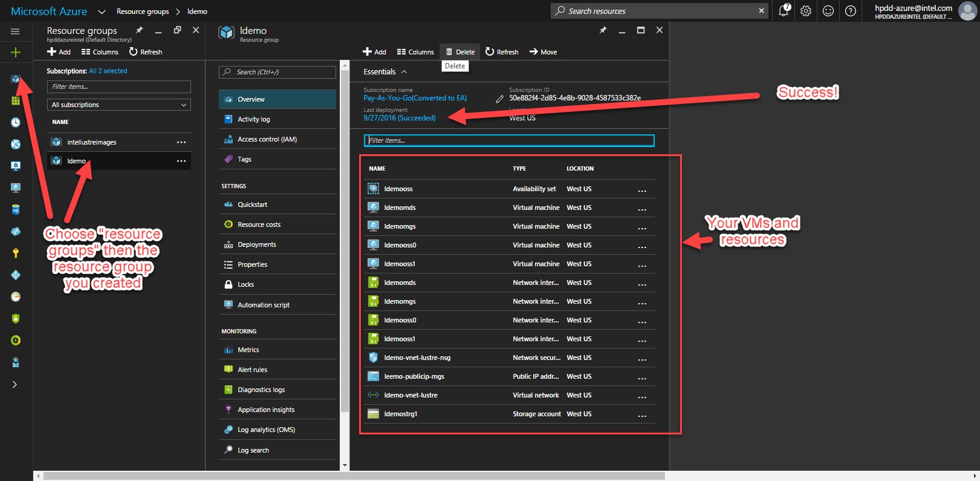This screenshot has height=481, width=980.
Task: Open SQL databases icon in sidebar
Action: coord(16,209)
